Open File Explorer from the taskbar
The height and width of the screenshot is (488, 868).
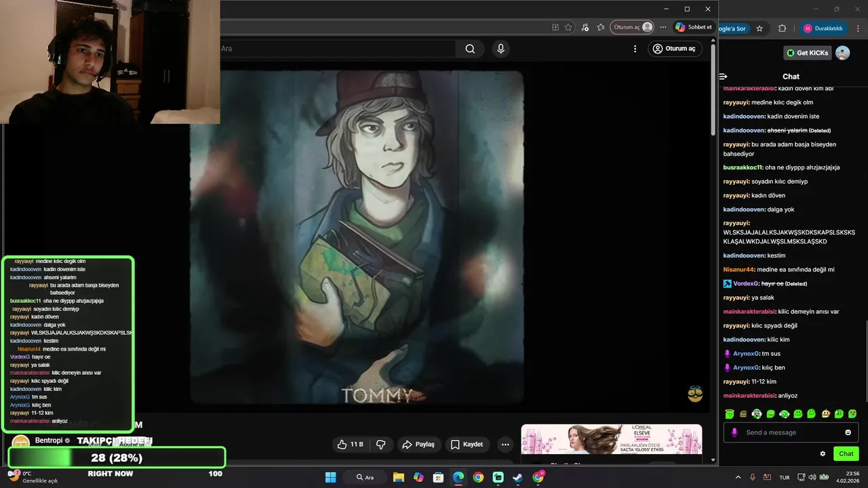(x=398, y=477)
